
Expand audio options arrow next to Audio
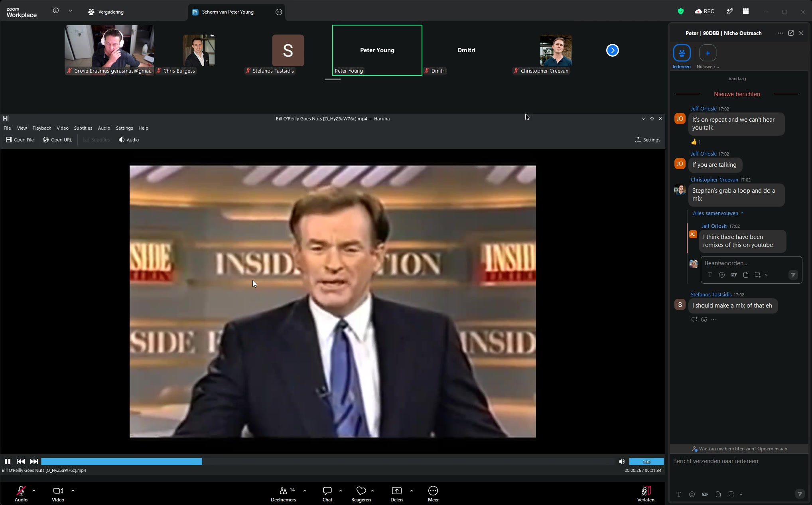tap(34, 491)
